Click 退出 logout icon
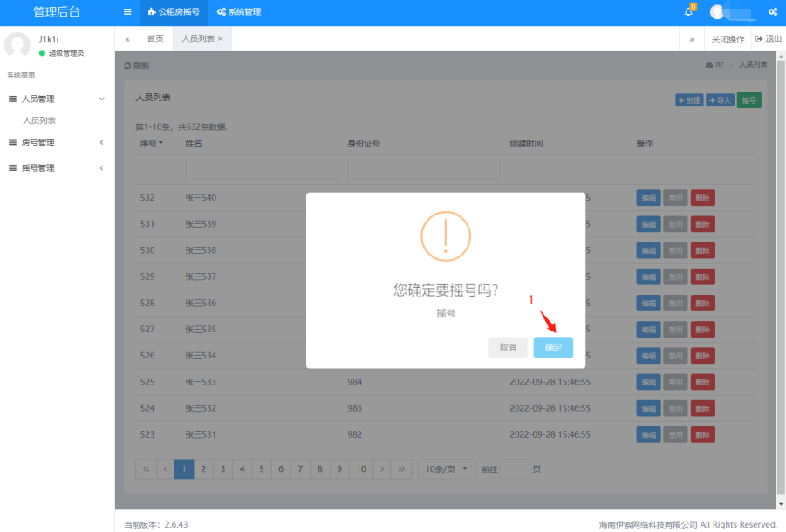 (x=759, y=39)
